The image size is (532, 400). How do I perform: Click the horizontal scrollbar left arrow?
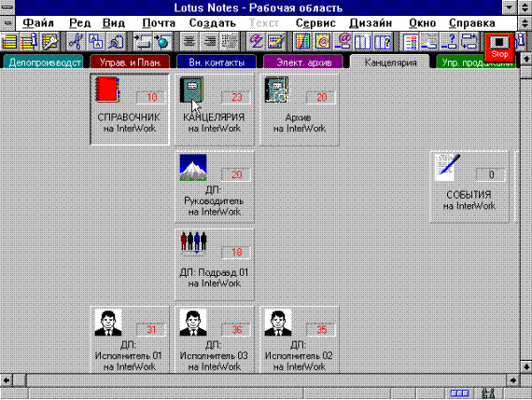[7, 380]
